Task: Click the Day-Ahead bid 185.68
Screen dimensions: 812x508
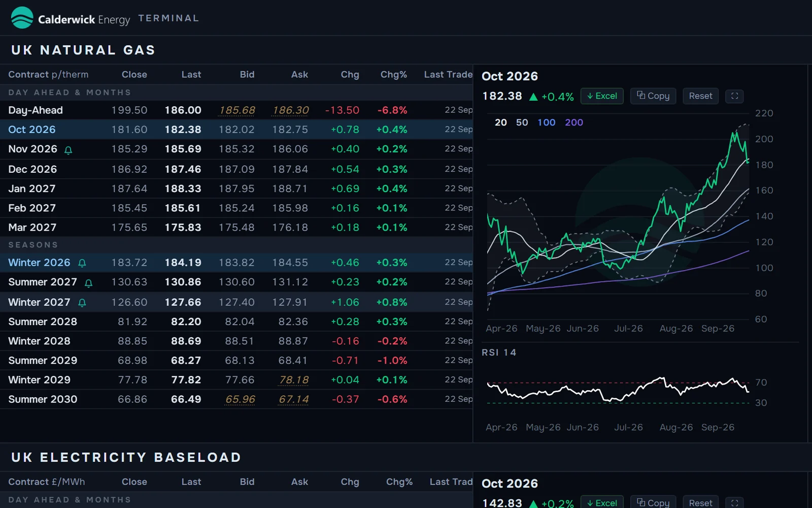Action: [x=237, y=110]
